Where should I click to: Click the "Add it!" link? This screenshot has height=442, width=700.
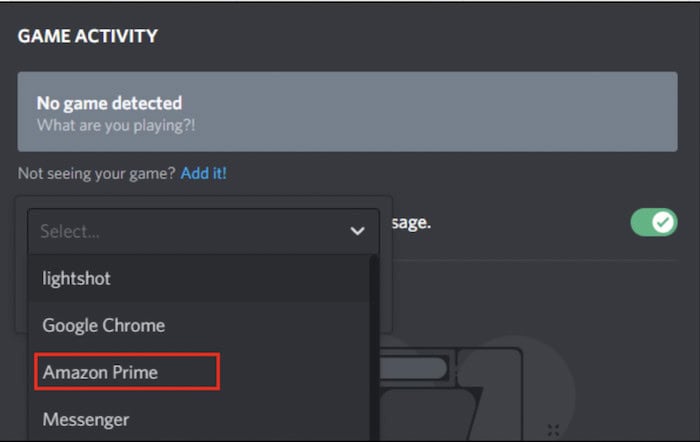click(204, 173)
